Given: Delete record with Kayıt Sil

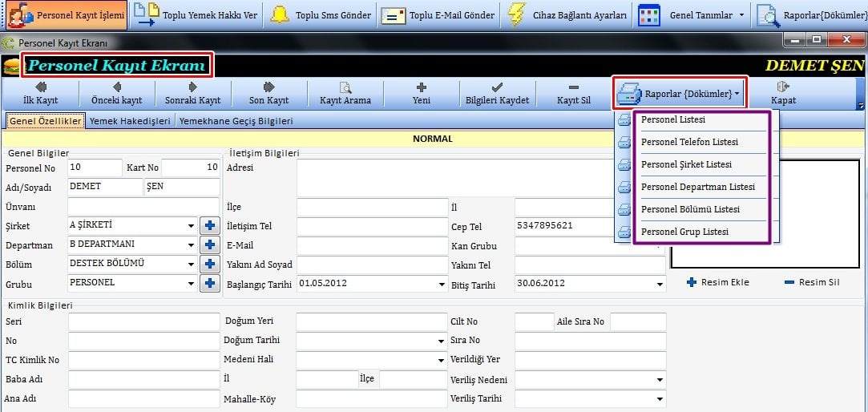Looking at the screenshot, I should coord(573,93).
